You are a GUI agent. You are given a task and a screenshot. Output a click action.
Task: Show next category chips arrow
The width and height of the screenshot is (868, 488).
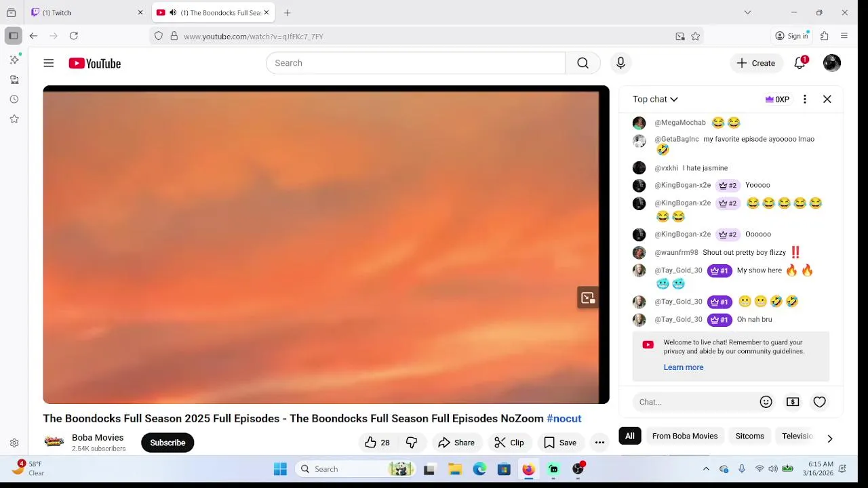pos(830,439)
